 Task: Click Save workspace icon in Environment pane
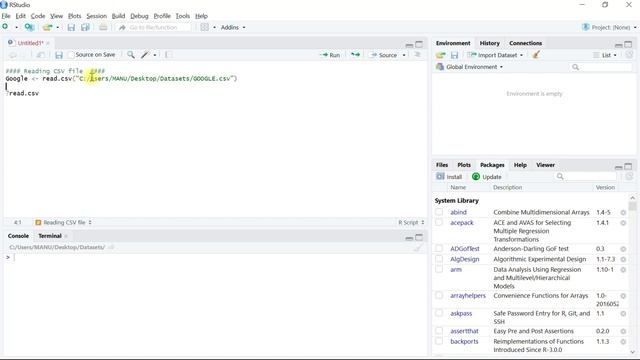point(454,55)
